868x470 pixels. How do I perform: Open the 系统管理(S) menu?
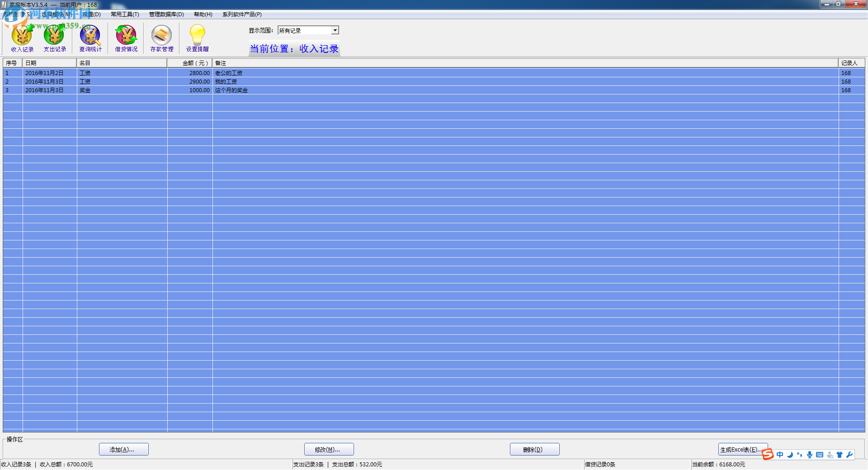(17, 14)
